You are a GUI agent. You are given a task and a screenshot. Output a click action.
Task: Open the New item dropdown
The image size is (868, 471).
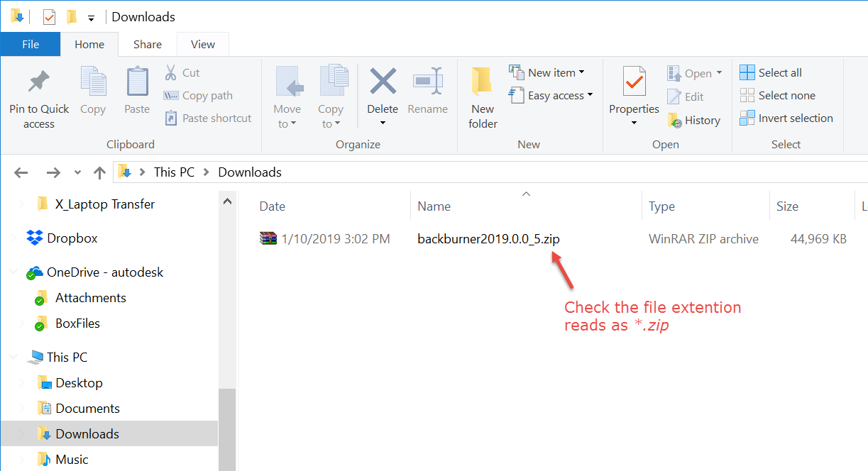click(547, 72)
